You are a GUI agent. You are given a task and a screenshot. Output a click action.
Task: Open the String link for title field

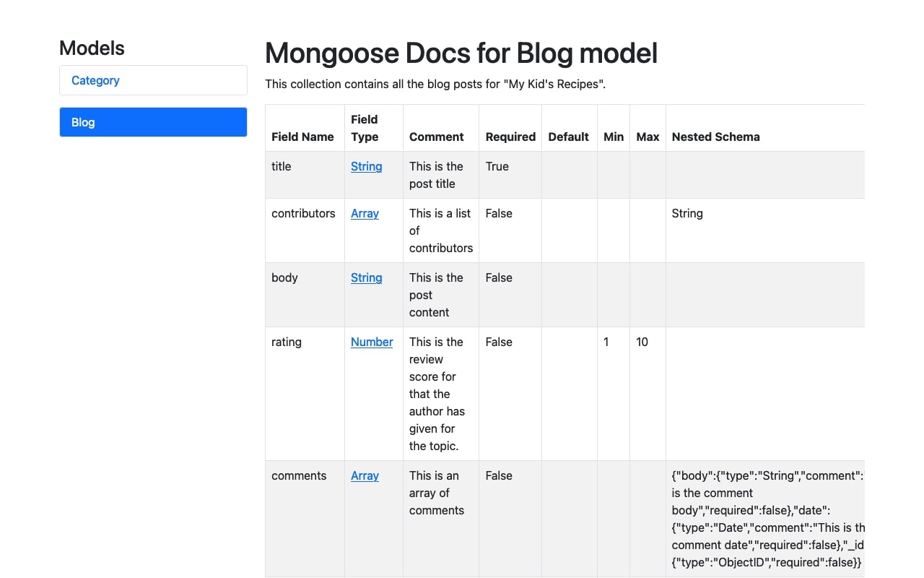click(366, 166)
